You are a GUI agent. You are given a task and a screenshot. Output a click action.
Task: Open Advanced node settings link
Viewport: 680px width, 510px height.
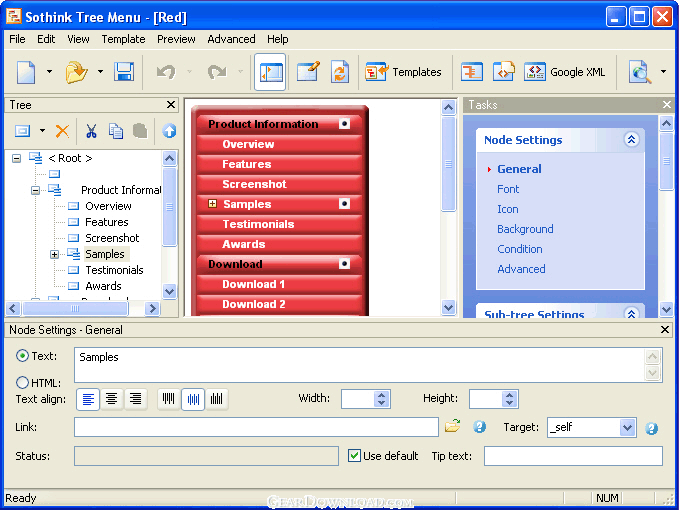point(521,269)
